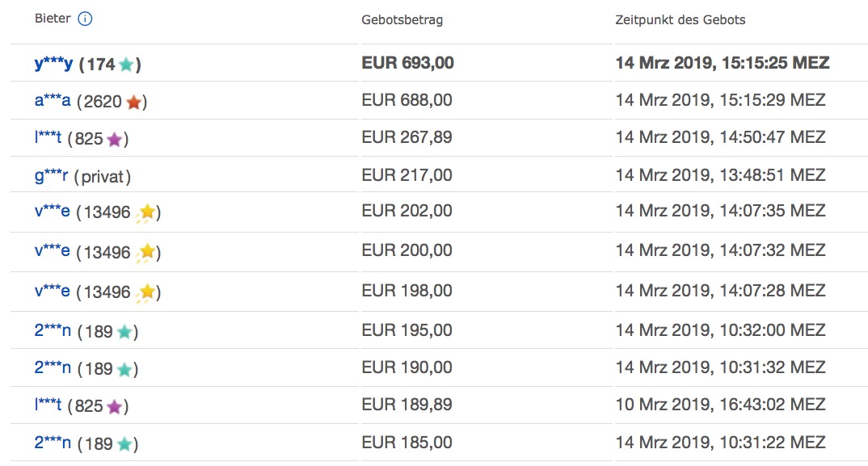Click the timestamp 10 Mrz 2019, 16:43:02 MEZ
Image resolution: width=868 pixels, height=466 pixels.
[720, 405]
